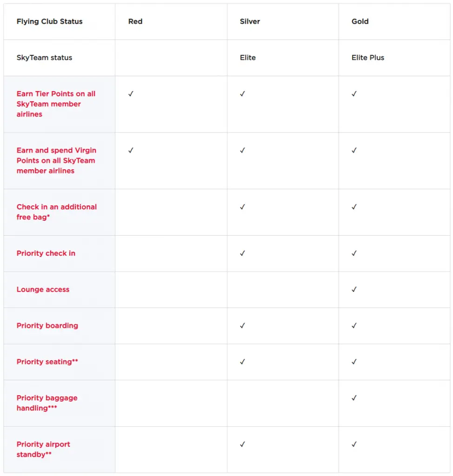Click the Gold checkmark for Priority boarding
The image size is (453, 476).
[354, 326]
